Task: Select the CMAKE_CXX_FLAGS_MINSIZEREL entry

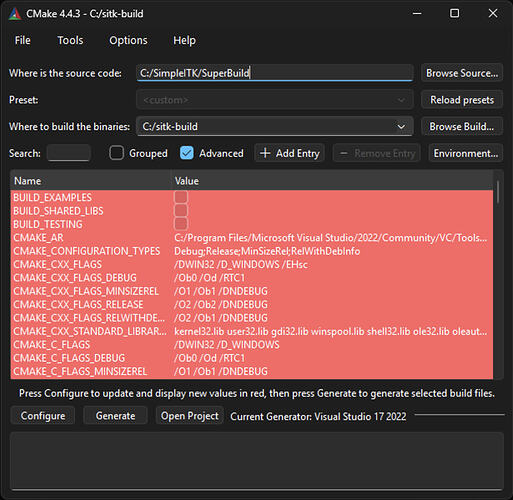Action: coord(86,291)
